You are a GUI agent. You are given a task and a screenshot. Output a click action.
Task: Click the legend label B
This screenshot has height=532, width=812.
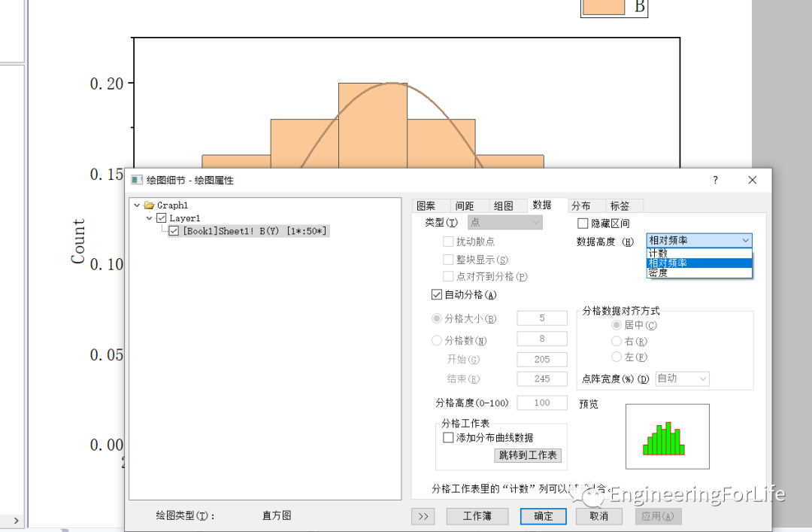coord(640,6)
